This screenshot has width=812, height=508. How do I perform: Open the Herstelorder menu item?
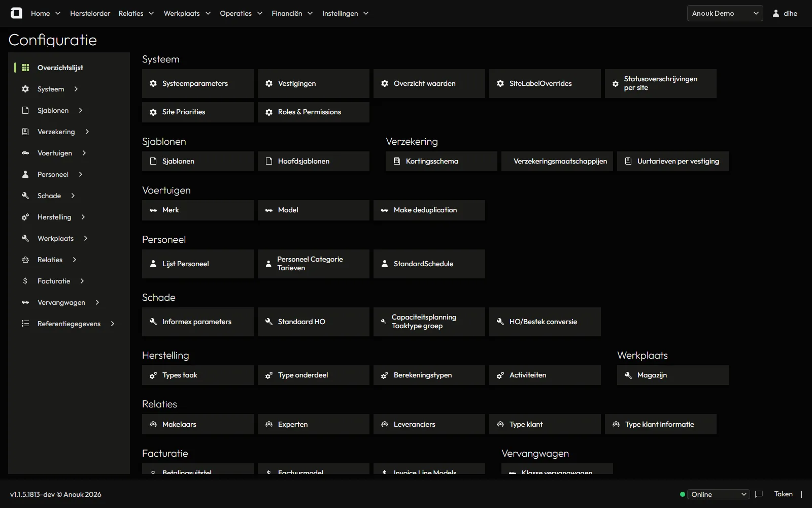(90, 13)
